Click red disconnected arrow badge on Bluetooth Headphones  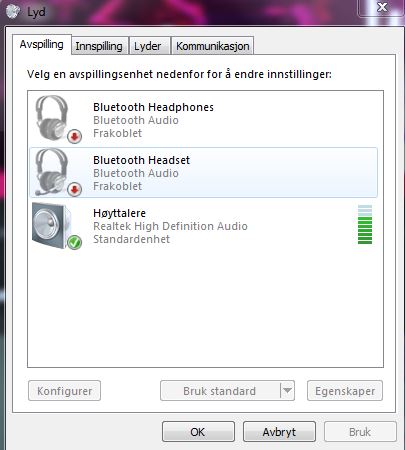pyautogui.click(x=75, y=136)
